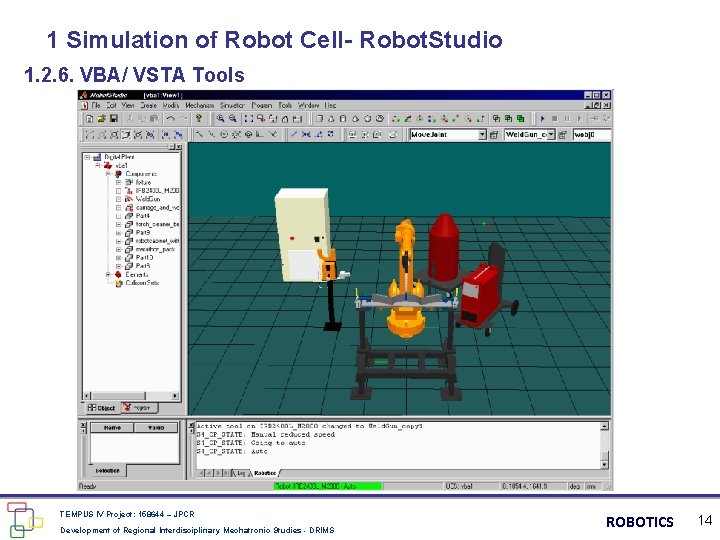The image size is (720, 540).
Task: Select the carriage_and component in tree
Action: [x=158, y=208]
